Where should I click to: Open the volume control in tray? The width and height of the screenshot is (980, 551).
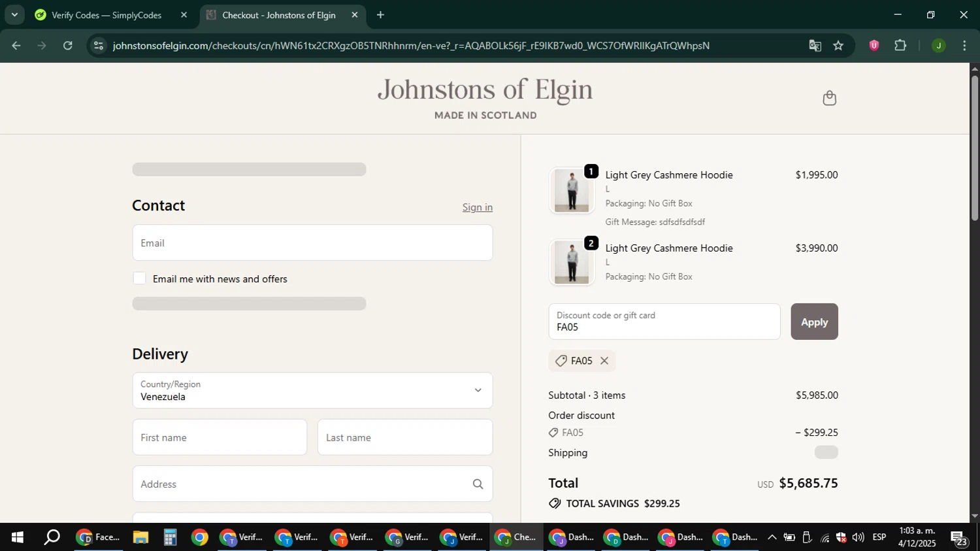[858, 537]
